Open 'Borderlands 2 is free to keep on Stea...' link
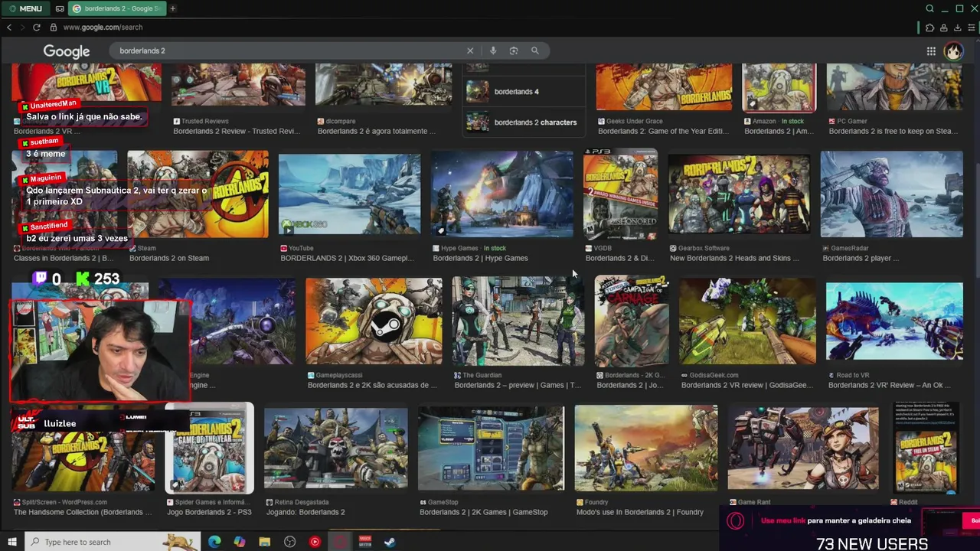The image size is (980, 551). coord(893,131)
